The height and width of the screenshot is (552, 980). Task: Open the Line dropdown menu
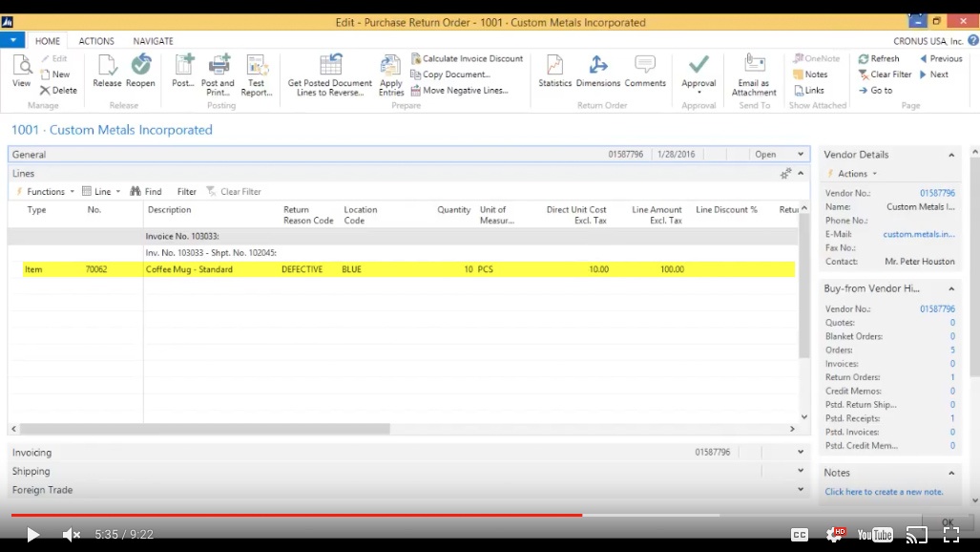pos(101,192)
